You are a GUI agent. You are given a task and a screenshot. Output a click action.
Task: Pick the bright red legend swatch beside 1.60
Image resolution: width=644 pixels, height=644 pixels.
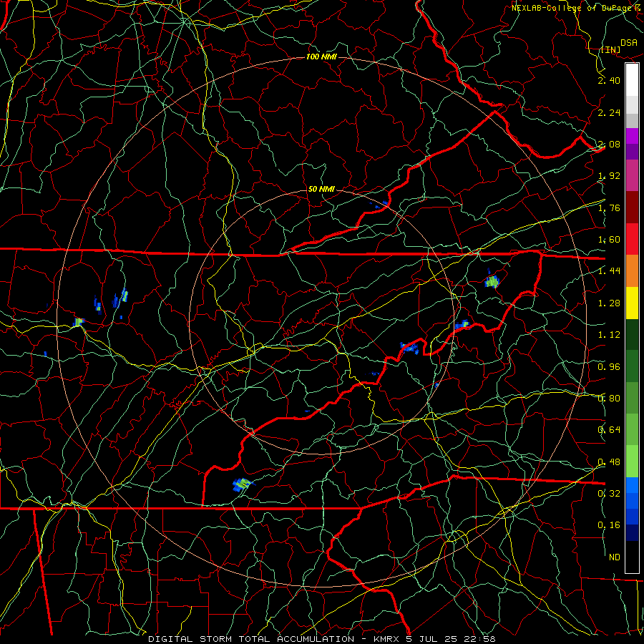point(632,239)
